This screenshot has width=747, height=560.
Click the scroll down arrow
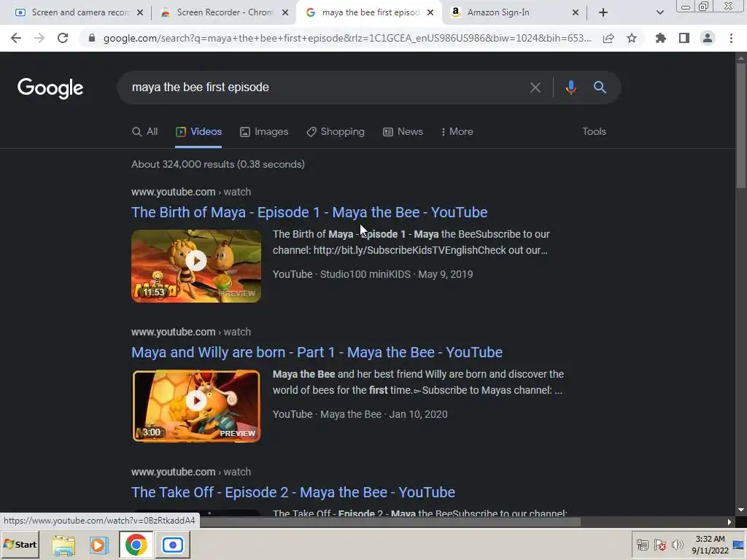tap(741, 510)
